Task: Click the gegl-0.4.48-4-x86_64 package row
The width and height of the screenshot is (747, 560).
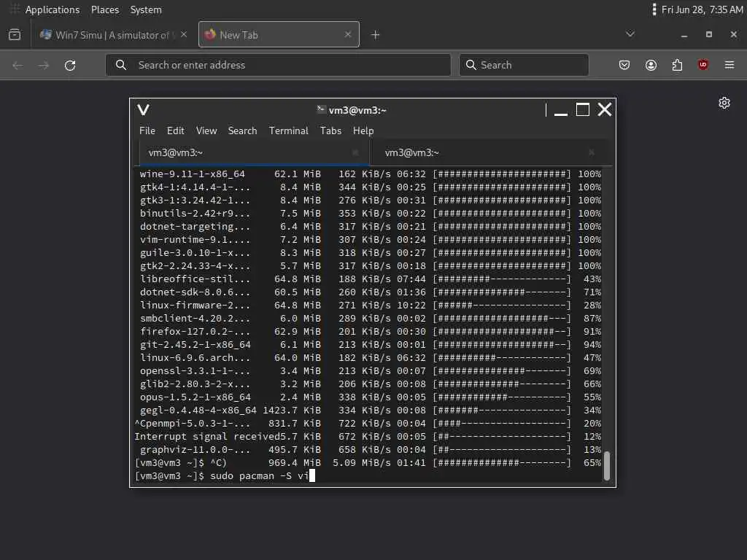Action: point(370,410)
